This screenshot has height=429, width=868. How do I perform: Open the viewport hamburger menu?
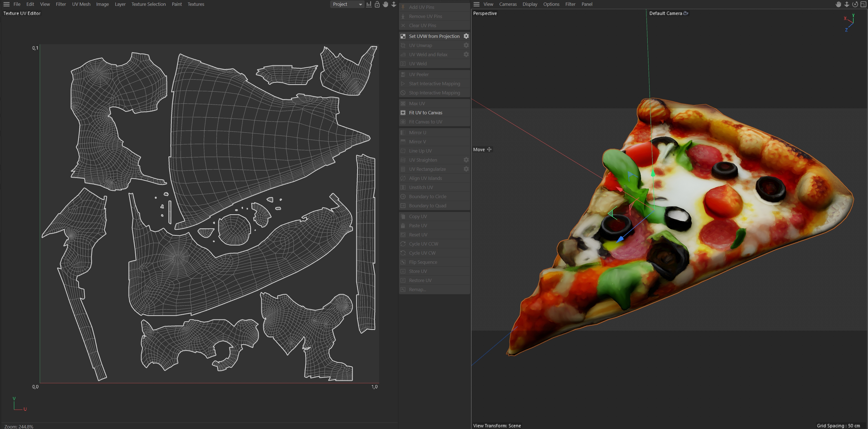(x=477, y=4)
